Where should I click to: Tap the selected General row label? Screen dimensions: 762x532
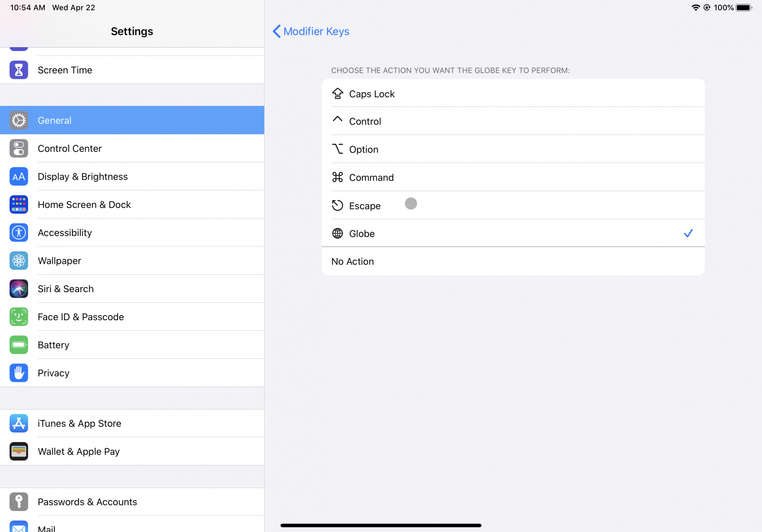click(54, 120)
